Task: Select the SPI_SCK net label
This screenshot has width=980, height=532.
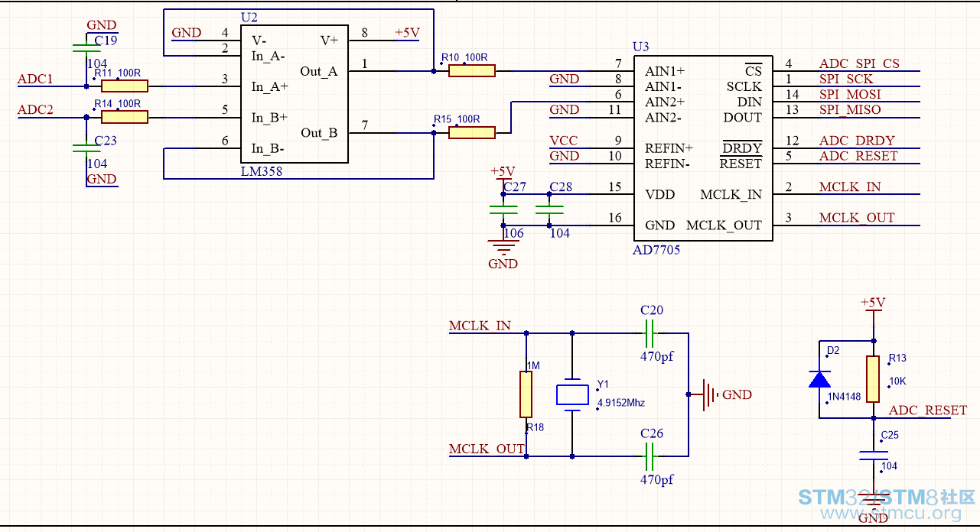Action: [x=846, y=79]
